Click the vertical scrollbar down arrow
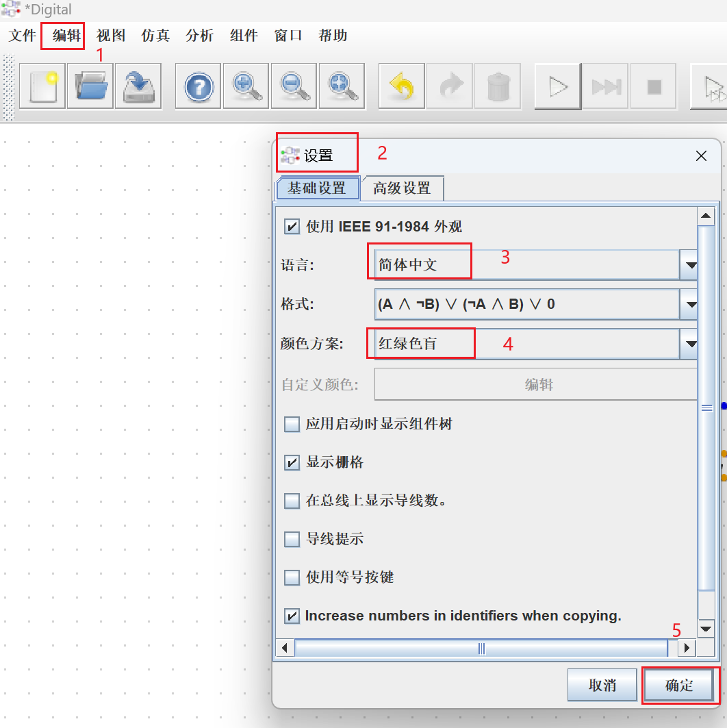 [706, 629]
